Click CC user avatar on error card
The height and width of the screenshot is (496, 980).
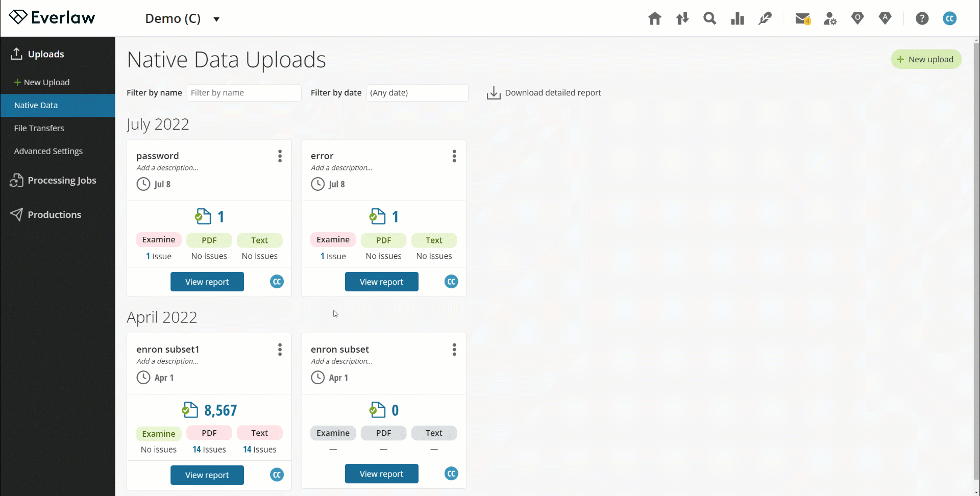coord(451,282)
